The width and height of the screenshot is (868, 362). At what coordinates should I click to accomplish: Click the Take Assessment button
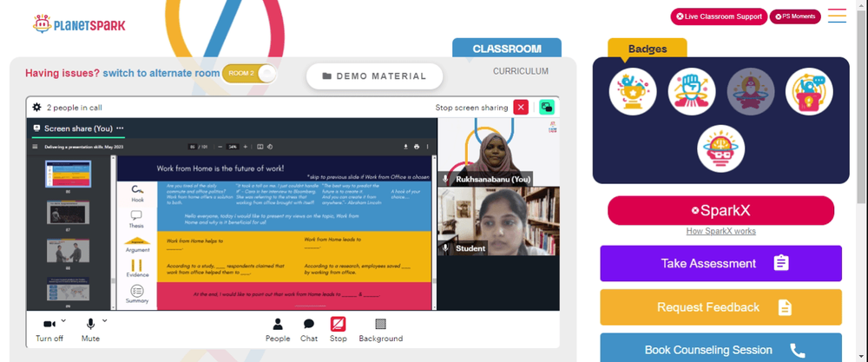tap(720, 264)
